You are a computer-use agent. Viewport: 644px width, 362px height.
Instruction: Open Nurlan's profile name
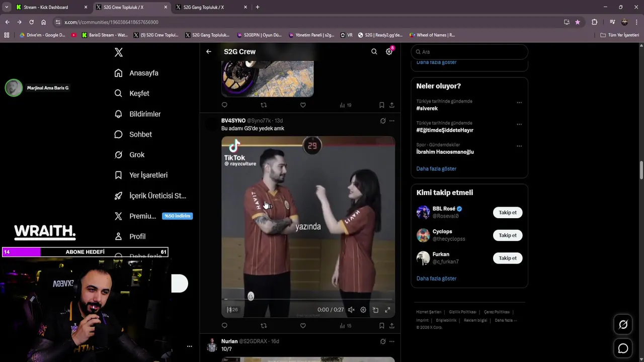click(x=229, y=341)
